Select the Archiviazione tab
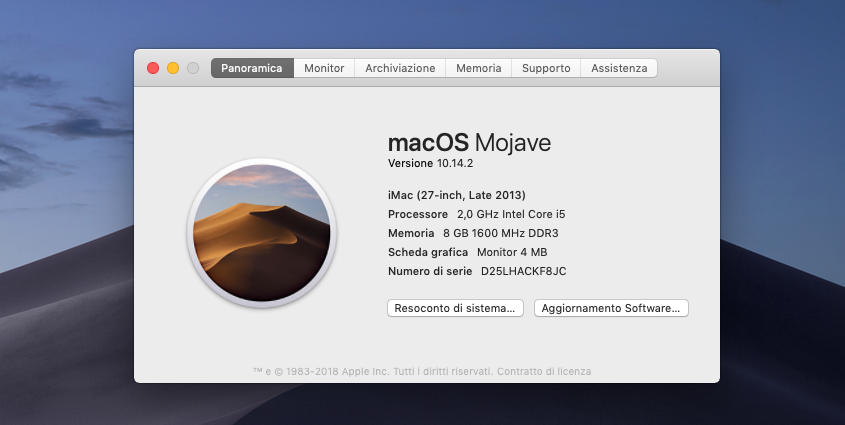This screenshot has height=425, width=845. pos(400,68)
